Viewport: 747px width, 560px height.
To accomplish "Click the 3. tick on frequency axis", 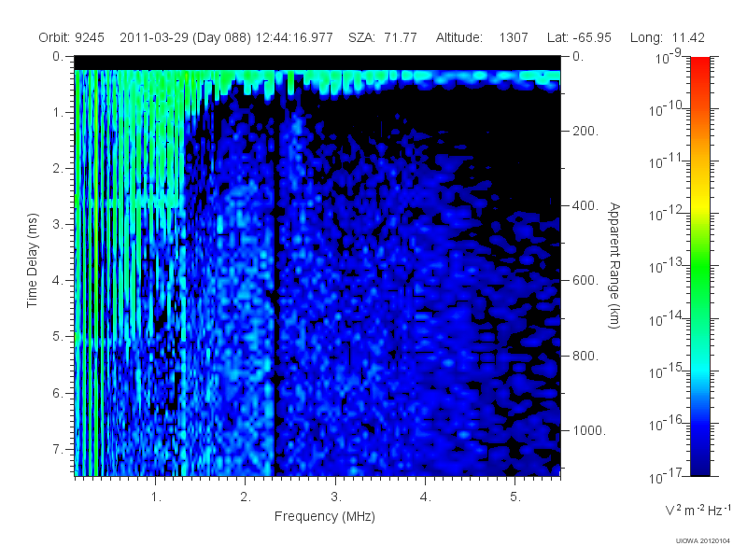I will [336, 497].
